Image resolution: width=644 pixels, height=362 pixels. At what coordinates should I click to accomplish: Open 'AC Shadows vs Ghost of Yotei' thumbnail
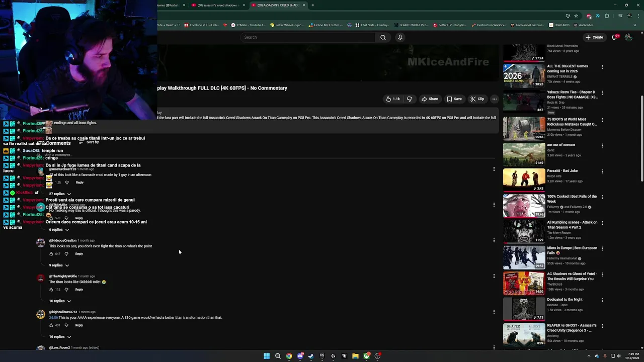tap(524, 285)
